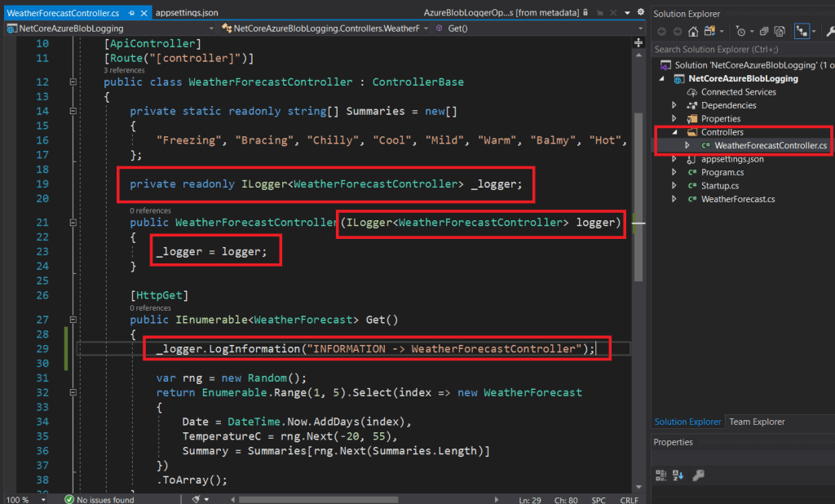Click the Show All Files icon

coord(780,31)
